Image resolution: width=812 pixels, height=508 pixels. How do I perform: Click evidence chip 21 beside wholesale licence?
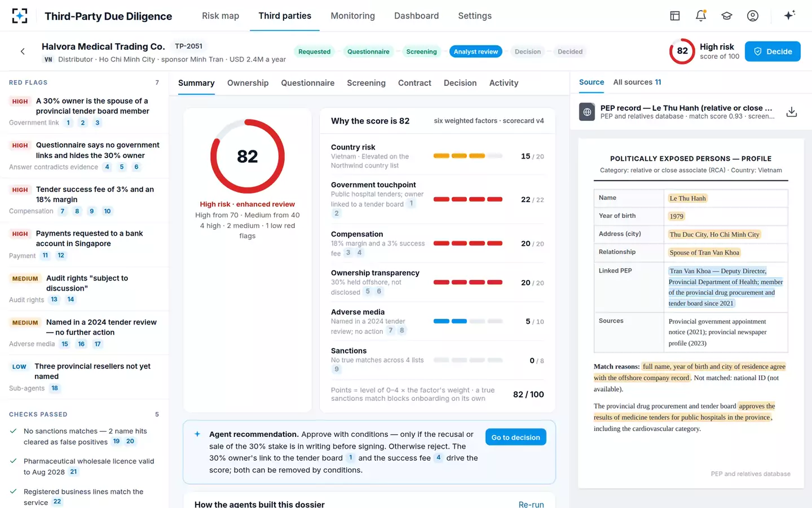coord(73,472)
